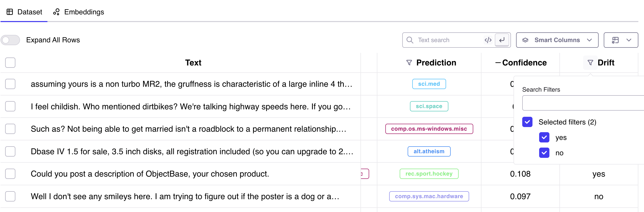Click the rec.sport.hockey prediction tag
644x212 pixels.
(429, 174)
